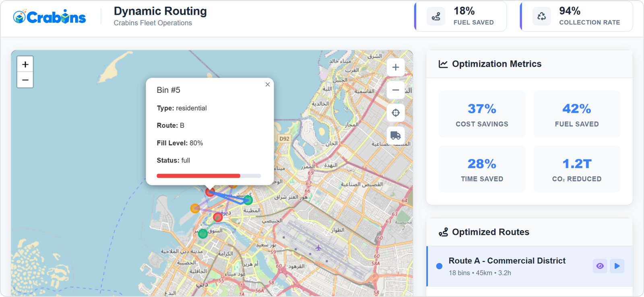This screenshot has height=297, width=644.
Task: Zoom in using the plus above the crosshair
Action: [396, 68]
